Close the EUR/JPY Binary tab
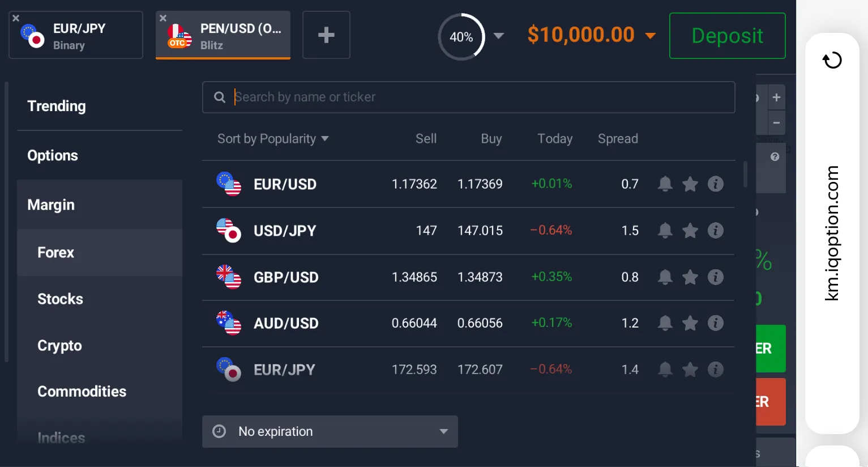 click(x=16, y=18)
